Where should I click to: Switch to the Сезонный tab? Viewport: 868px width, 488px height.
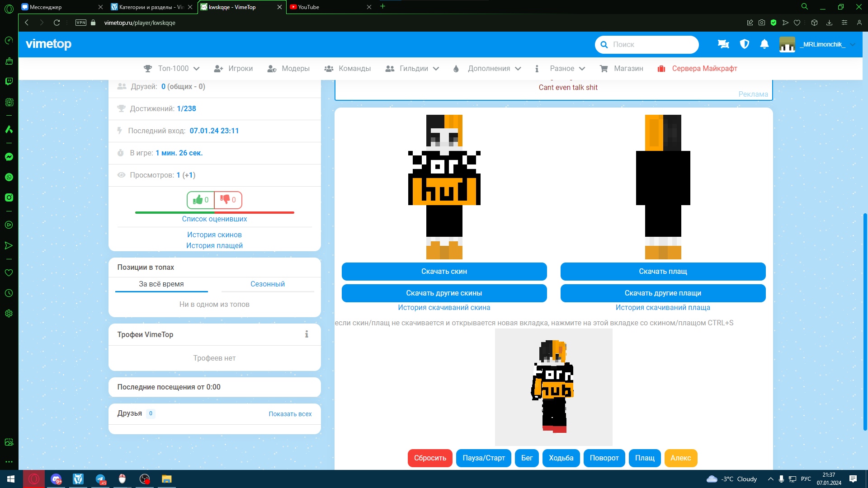click(268, 284)
